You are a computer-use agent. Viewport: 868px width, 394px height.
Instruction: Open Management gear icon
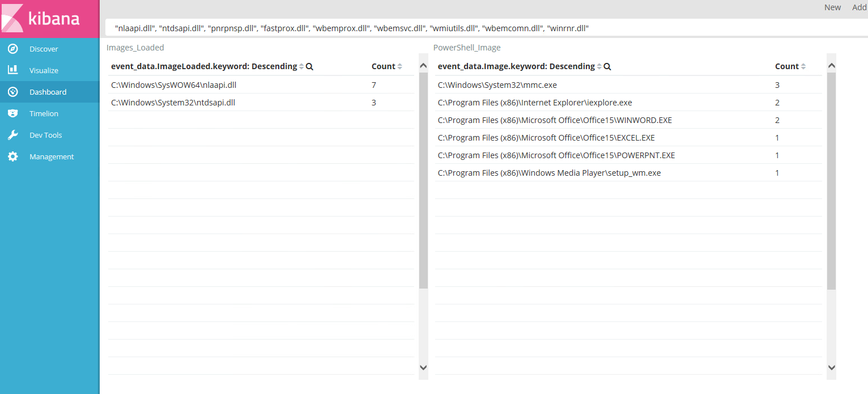pos(12,156)
